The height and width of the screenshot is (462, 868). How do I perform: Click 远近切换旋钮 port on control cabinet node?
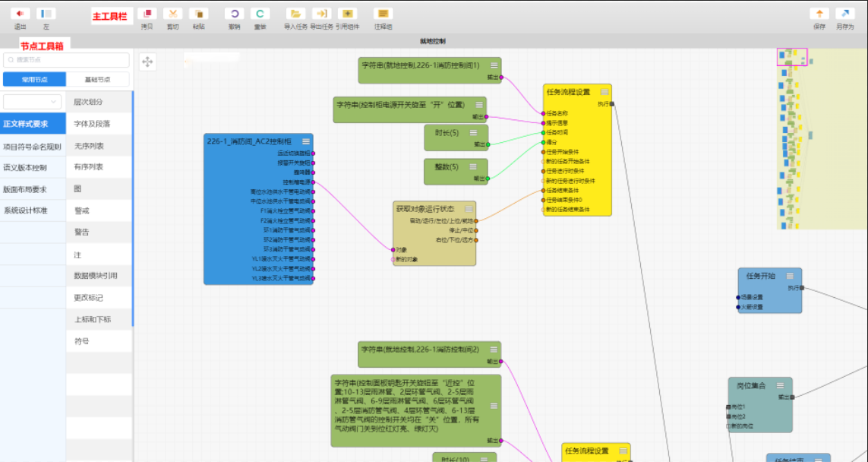(314, 153)
